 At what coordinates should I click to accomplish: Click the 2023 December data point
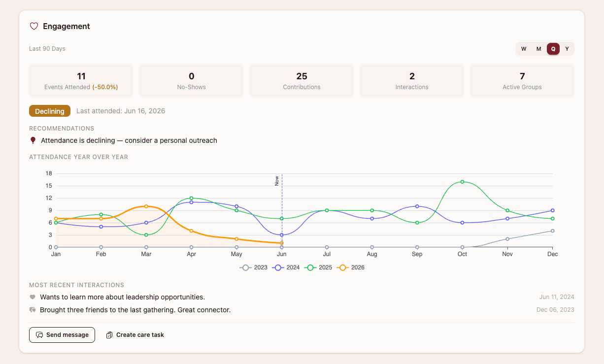coord(553,231)
